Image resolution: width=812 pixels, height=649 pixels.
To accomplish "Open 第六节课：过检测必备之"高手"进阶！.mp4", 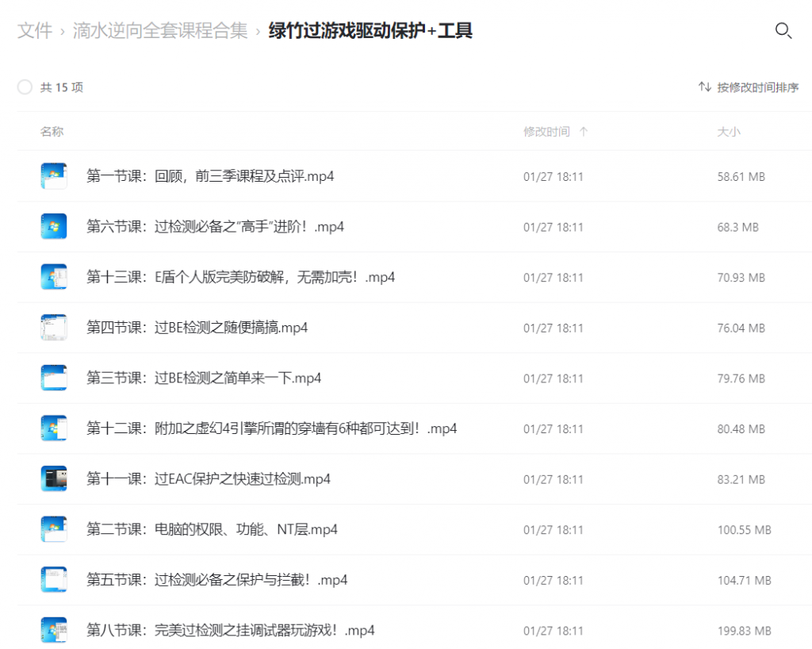I will tap(215, 226).
